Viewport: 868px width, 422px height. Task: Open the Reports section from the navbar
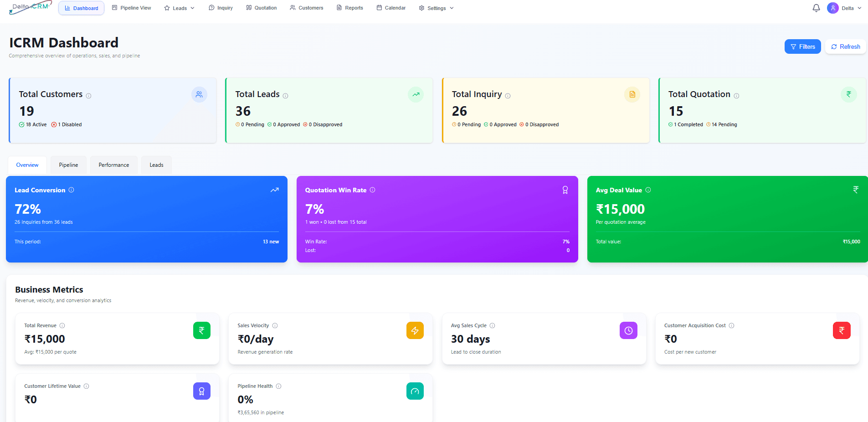coord(349,8)
